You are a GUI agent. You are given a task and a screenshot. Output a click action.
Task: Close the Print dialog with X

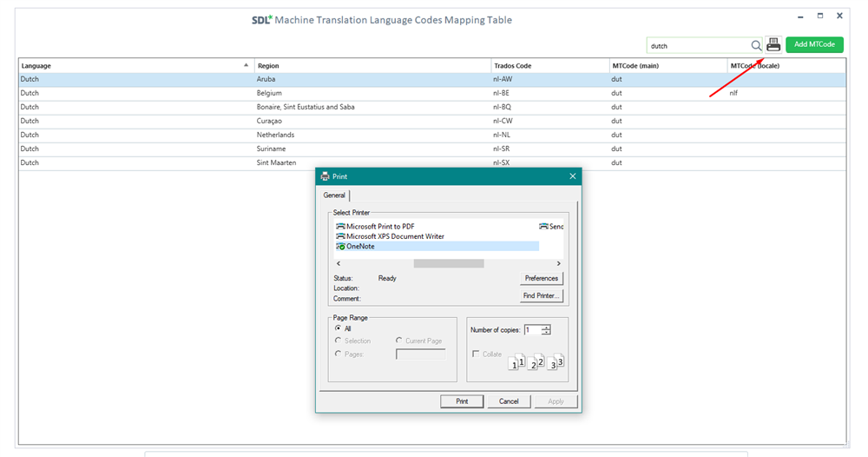[572, 176]
